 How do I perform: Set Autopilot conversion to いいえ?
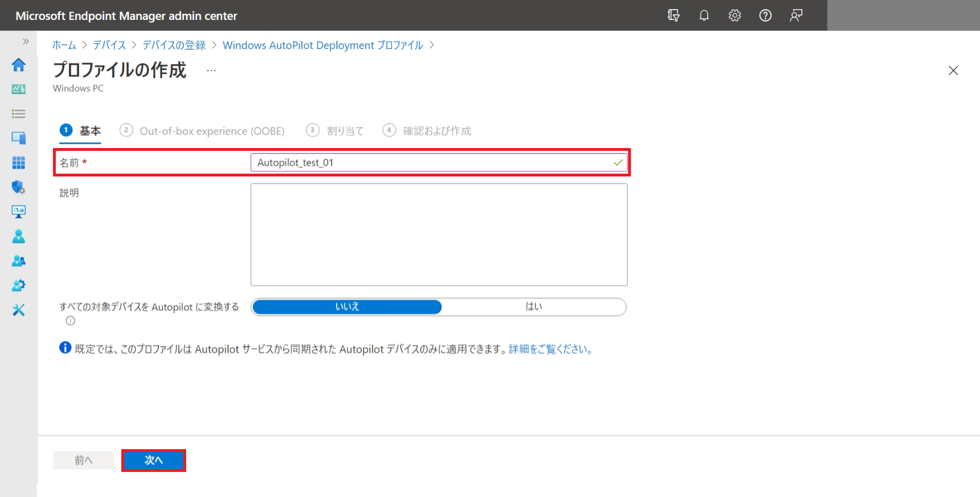tap(347, 307)
